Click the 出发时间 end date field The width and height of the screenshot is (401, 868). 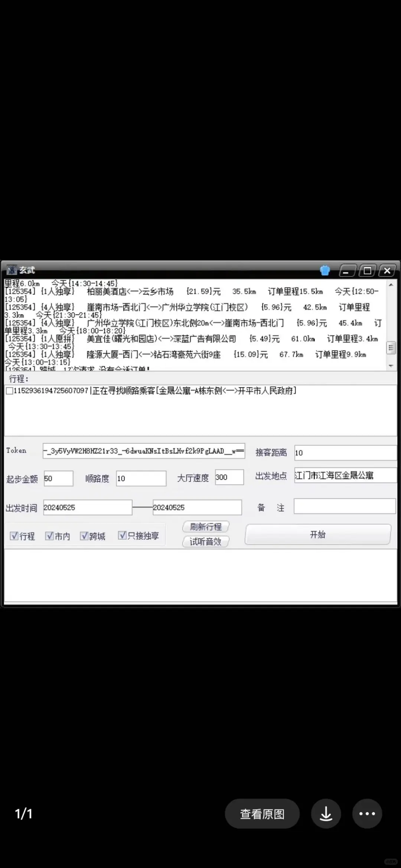click(197, 508)
